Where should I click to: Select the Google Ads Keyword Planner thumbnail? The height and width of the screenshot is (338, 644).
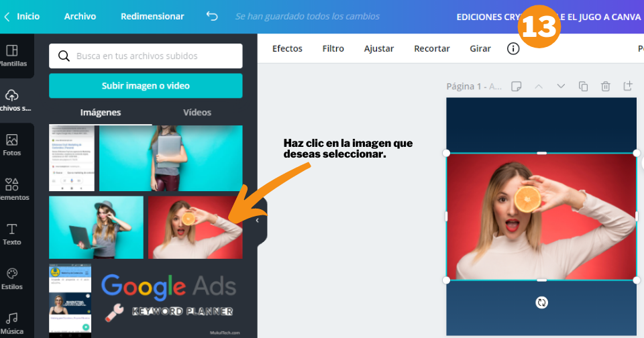pos(169,300)
